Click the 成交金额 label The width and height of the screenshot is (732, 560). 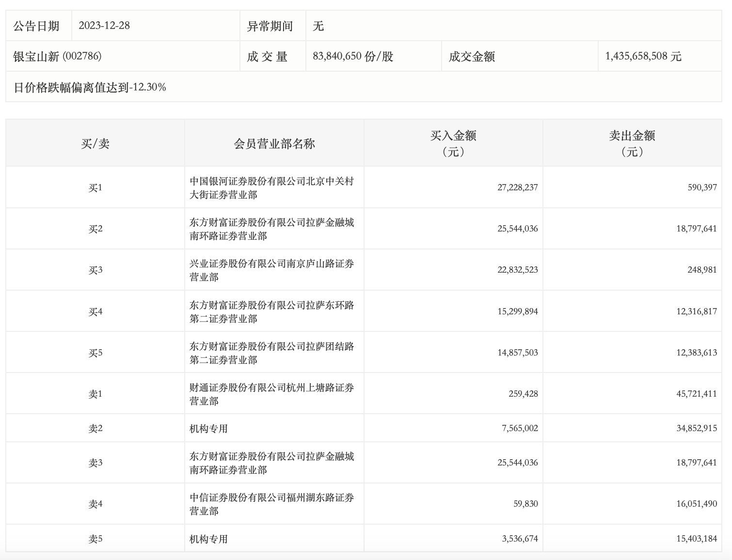pyautogui.click(x=472, y=56)
